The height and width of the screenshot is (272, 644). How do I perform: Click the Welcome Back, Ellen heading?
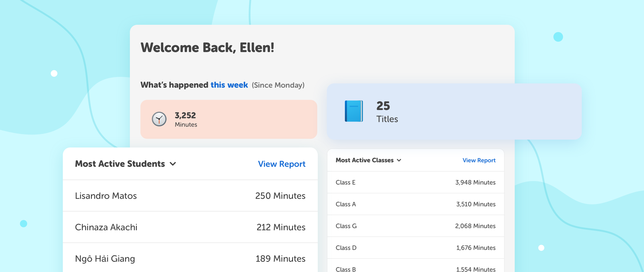[x=207, y=47]
